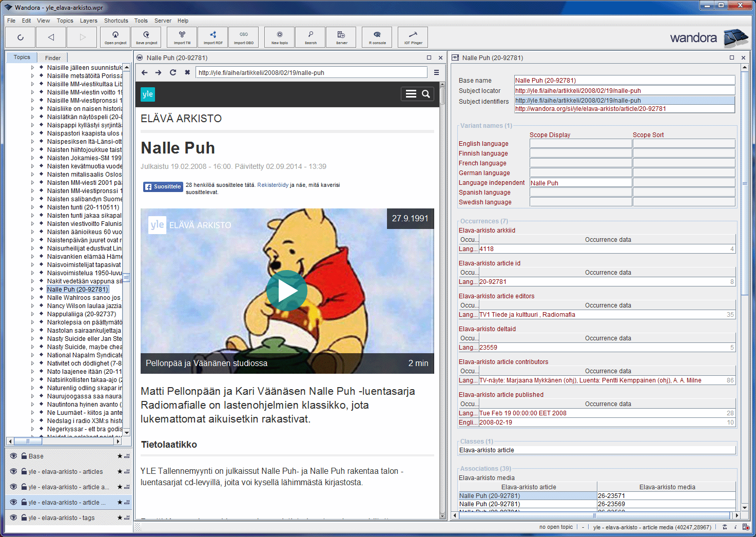Click the Save project toolbar icon
756x537 pixels.
pos(146,37)
